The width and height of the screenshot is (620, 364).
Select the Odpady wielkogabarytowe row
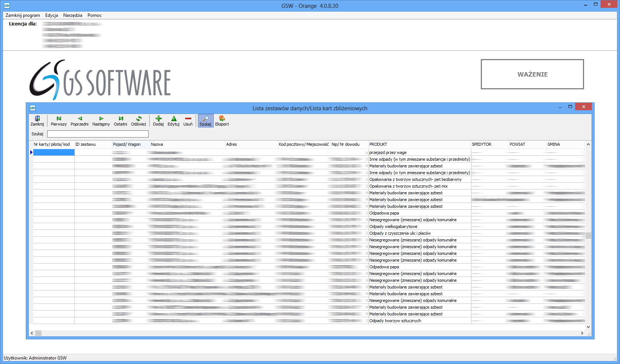(393, 226)
